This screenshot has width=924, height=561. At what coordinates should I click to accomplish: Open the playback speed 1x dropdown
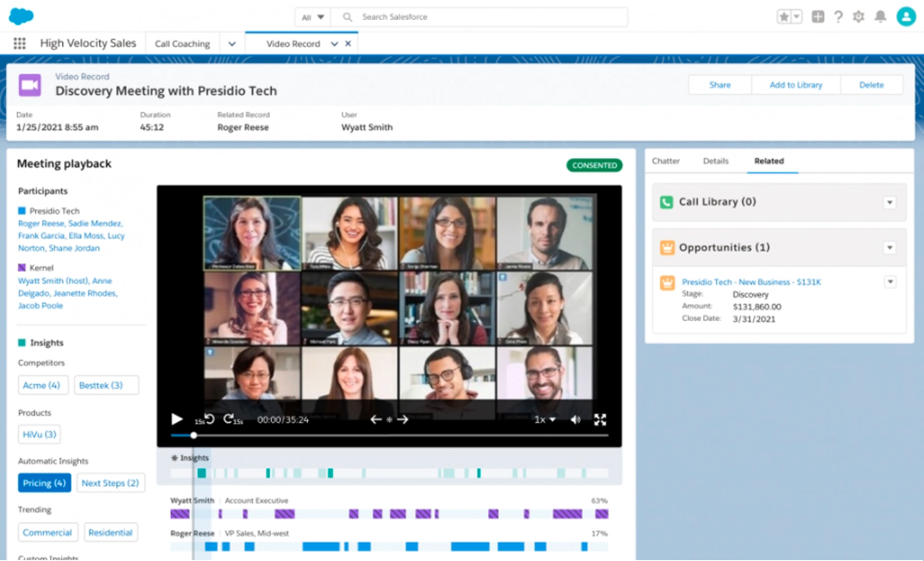pos(544,419)
